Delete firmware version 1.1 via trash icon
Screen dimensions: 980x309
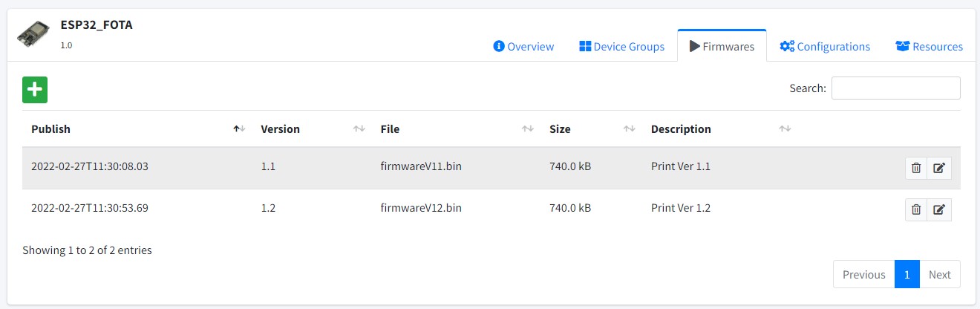(916, 168)
